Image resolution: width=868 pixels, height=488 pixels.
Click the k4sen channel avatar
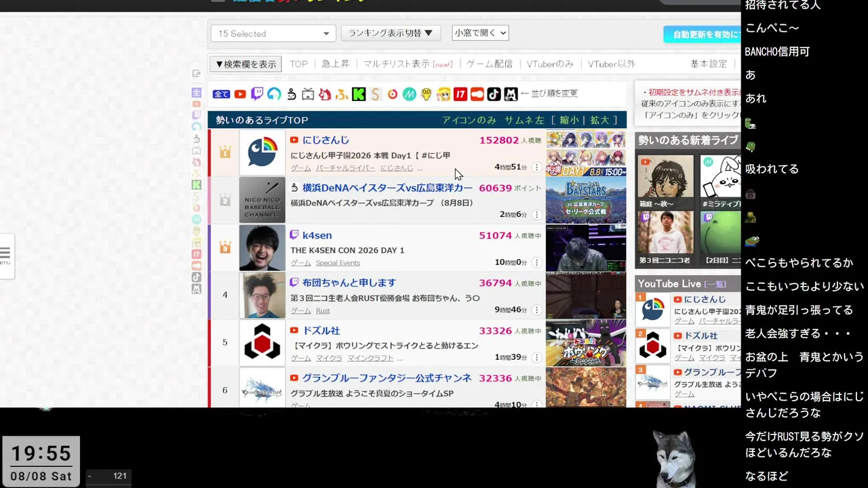[262, 247]
